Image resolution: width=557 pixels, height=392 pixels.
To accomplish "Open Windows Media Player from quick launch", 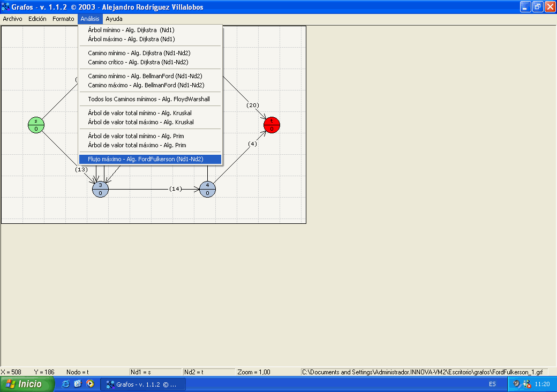I will (90, 384).
